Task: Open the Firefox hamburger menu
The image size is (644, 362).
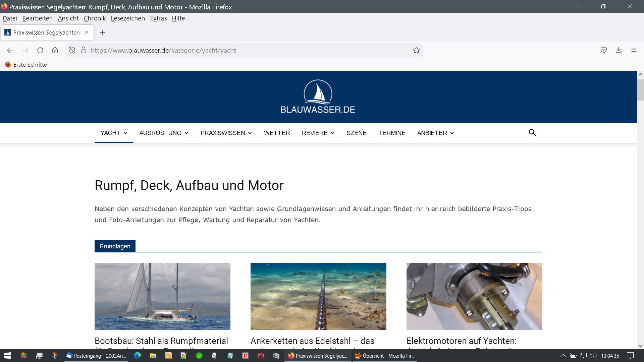Action: point(634,50)
